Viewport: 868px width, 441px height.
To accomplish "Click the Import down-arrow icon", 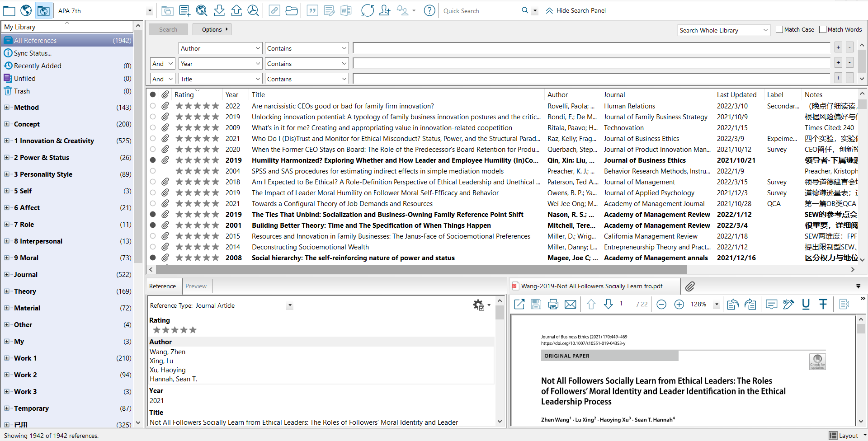I will (x=219, y=10).
